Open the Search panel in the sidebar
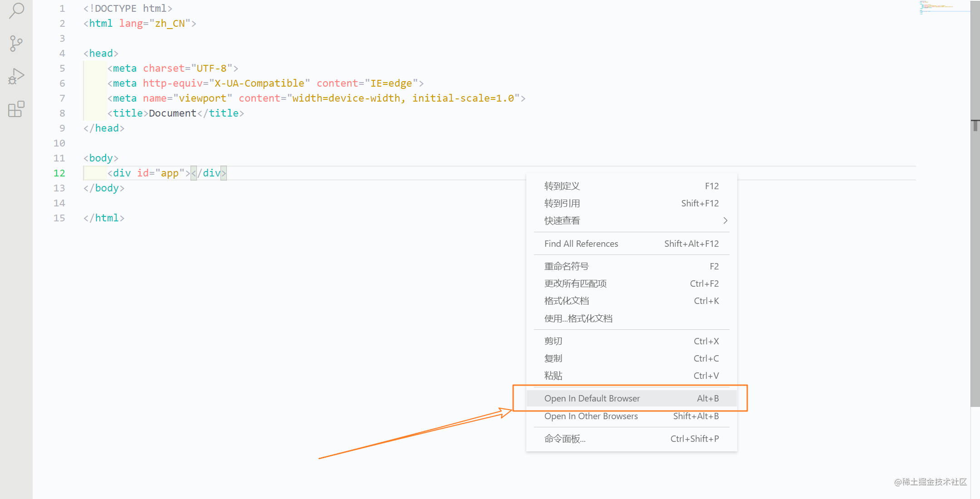 tap(15, 11)
